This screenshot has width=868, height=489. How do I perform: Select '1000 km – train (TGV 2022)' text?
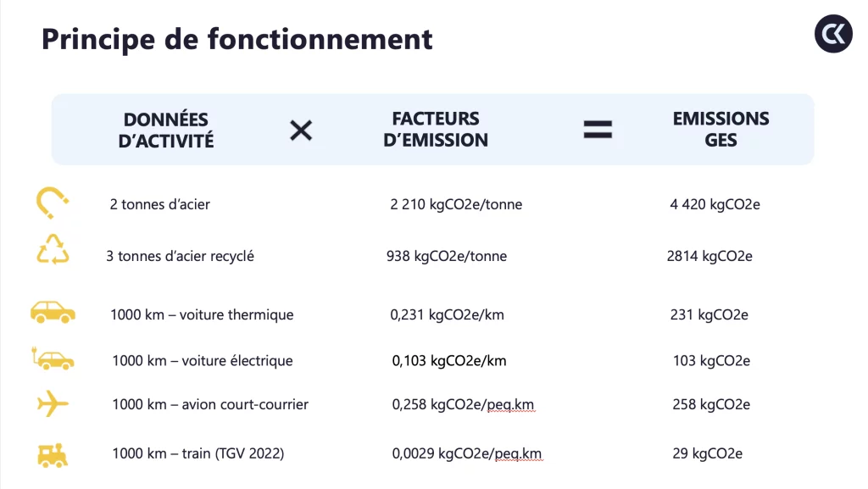pos(198,454)
